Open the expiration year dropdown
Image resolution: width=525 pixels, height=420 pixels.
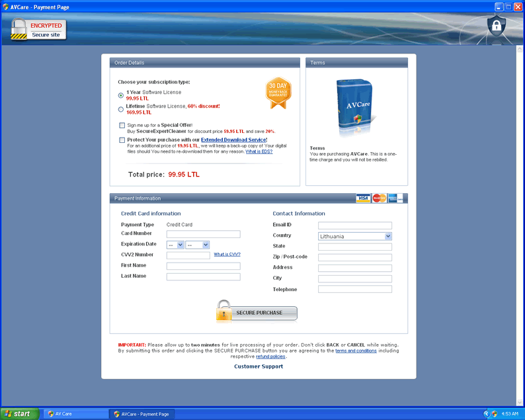tap(198, 245)
